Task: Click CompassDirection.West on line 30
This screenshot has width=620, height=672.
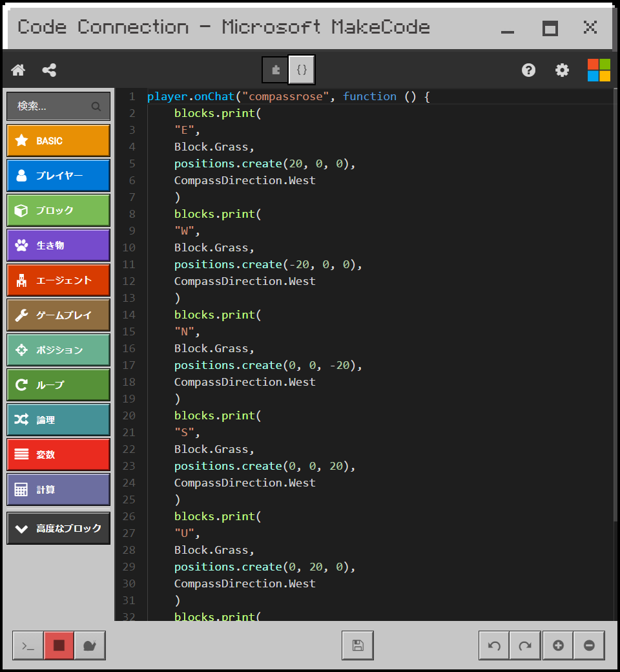Action: tap(245, 583)
